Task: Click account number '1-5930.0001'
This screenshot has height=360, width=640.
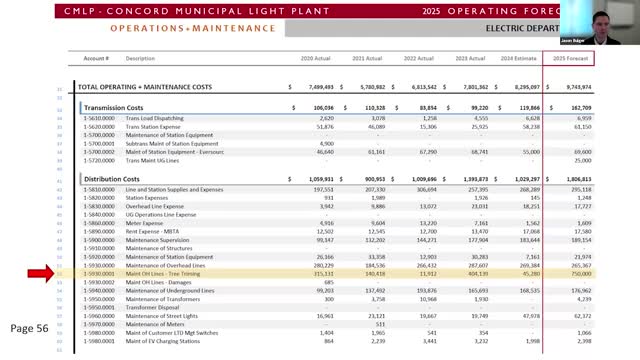Action: [99, 274]
